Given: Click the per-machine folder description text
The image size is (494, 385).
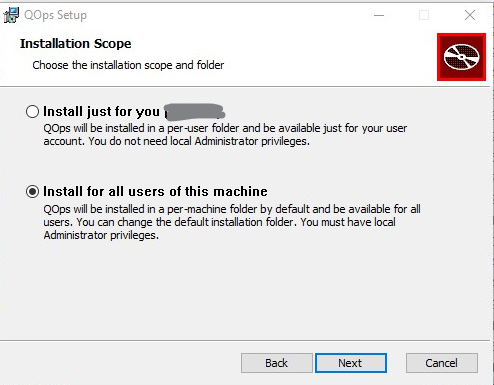Looking at the screenshot, I should point(232,222).
